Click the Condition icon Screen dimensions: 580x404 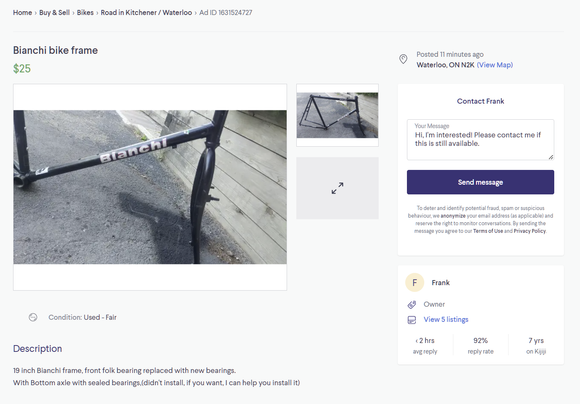tap(33, 317)
